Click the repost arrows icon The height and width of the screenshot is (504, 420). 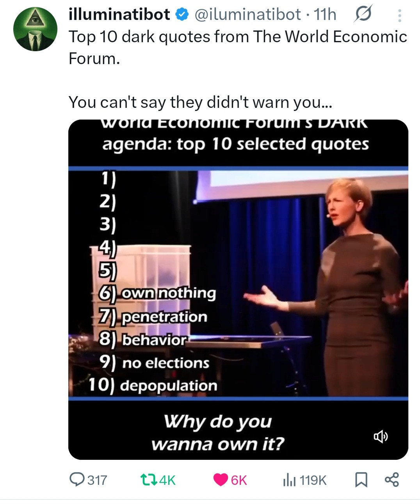148,479
